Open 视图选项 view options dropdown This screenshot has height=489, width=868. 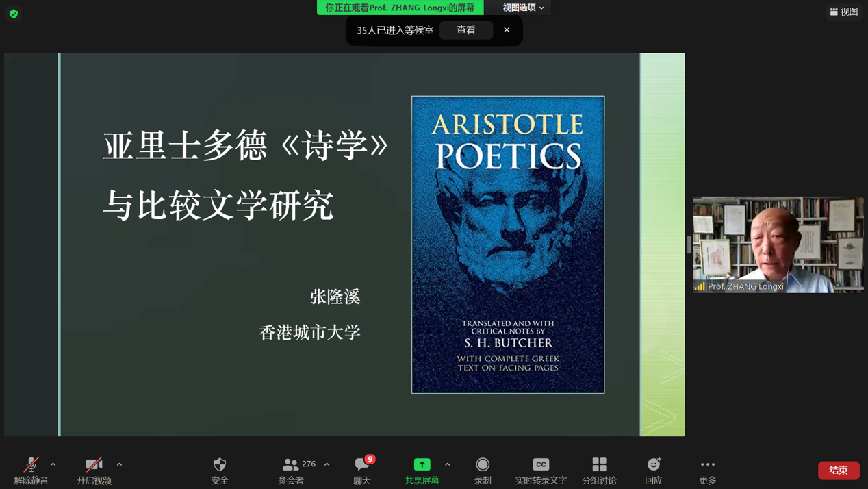523,8
